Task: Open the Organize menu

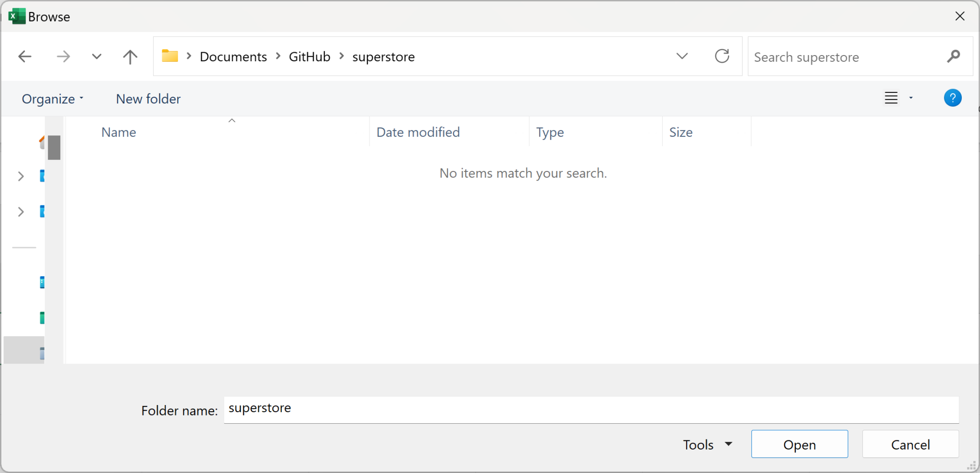Action: tap(53, 99)
